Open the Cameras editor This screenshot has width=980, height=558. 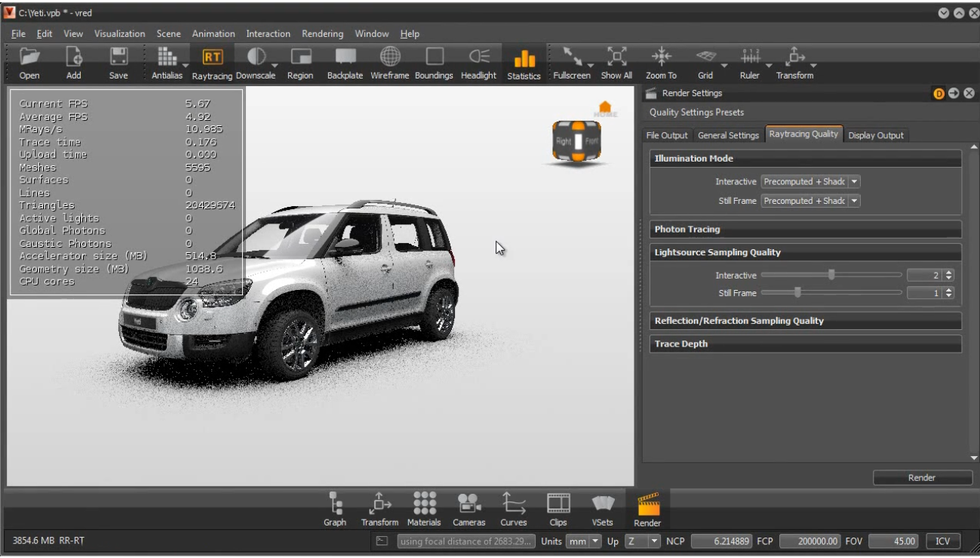coord(468,510)
